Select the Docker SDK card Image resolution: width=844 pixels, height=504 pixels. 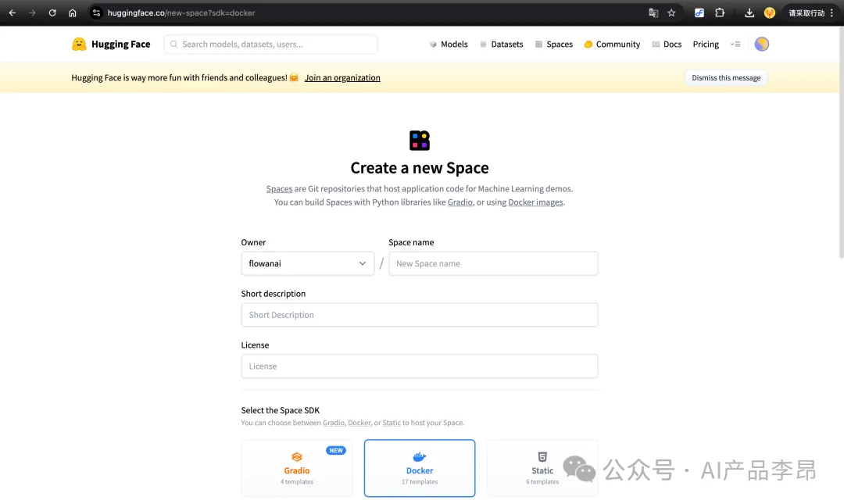coord(420,468)
